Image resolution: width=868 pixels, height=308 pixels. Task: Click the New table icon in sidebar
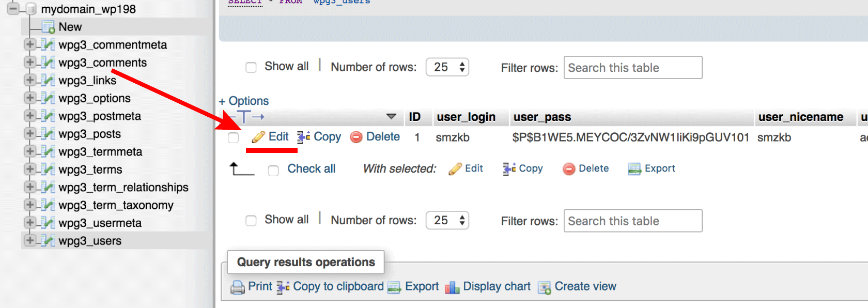(48, 27)
